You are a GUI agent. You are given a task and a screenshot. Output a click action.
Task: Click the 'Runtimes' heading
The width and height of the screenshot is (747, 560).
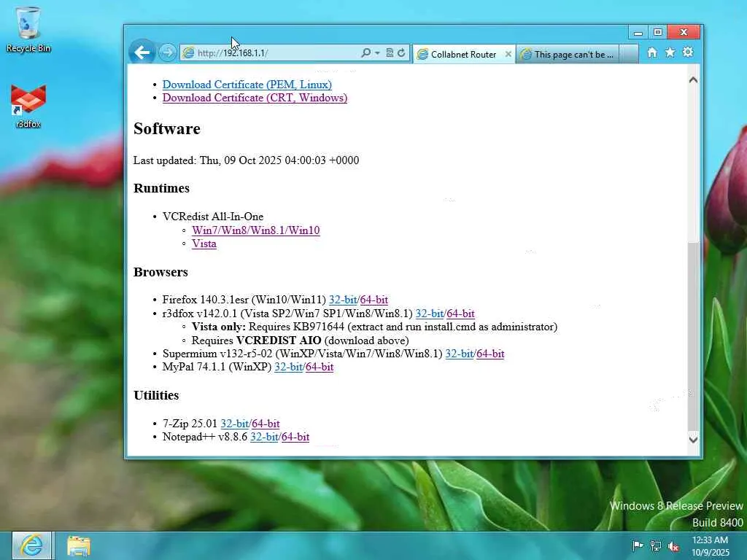pyautogui.click(x=161, y=188)
